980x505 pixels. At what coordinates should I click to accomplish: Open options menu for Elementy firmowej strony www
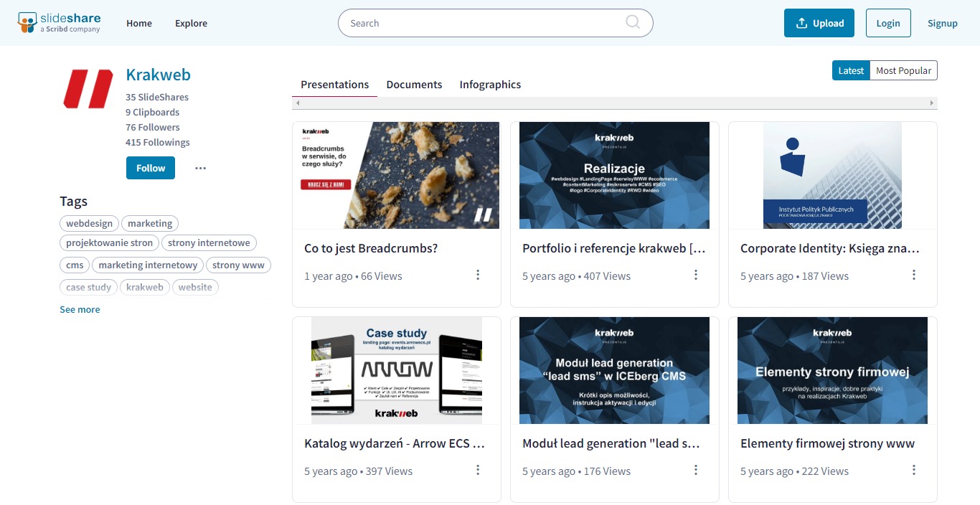(914, 470)
